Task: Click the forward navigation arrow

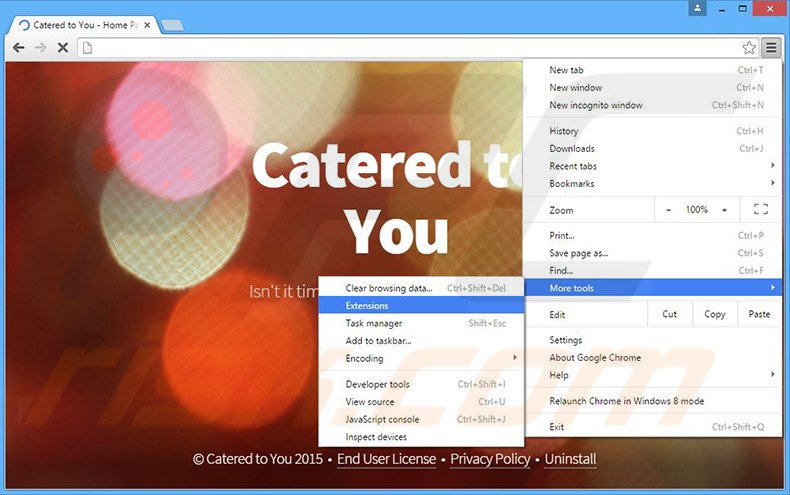Action: point(41,48)
